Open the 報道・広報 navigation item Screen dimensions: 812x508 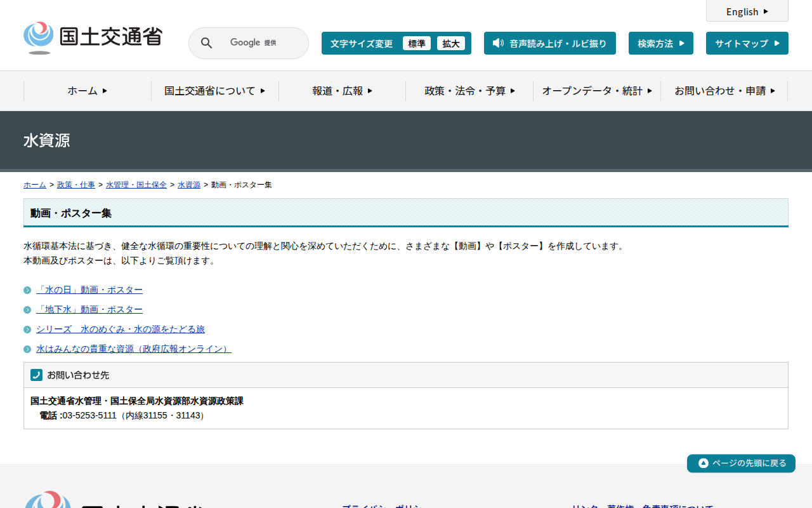pyautogui.click(x=342, y=91)
